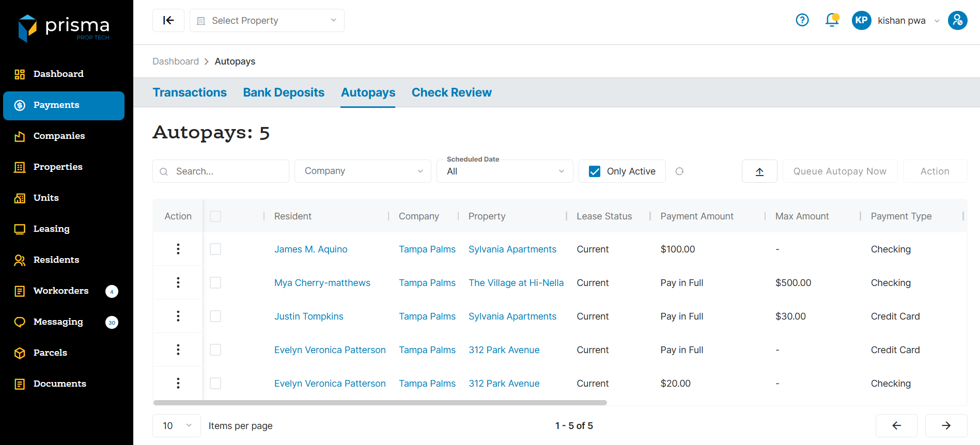Viewport: 980px width, 445px height.
Task: Open the Sylvania Apartments link for James Aquino
Action: click(512, 249)
